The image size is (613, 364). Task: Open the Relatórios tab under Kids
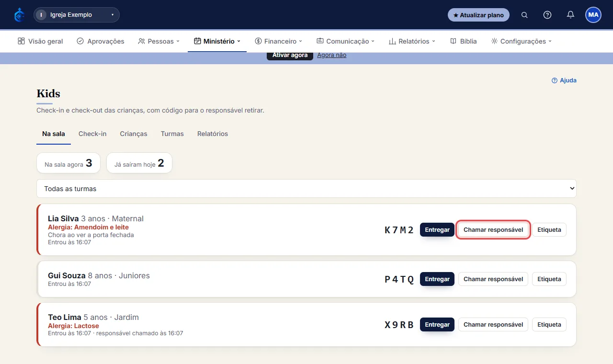(213, 134)
